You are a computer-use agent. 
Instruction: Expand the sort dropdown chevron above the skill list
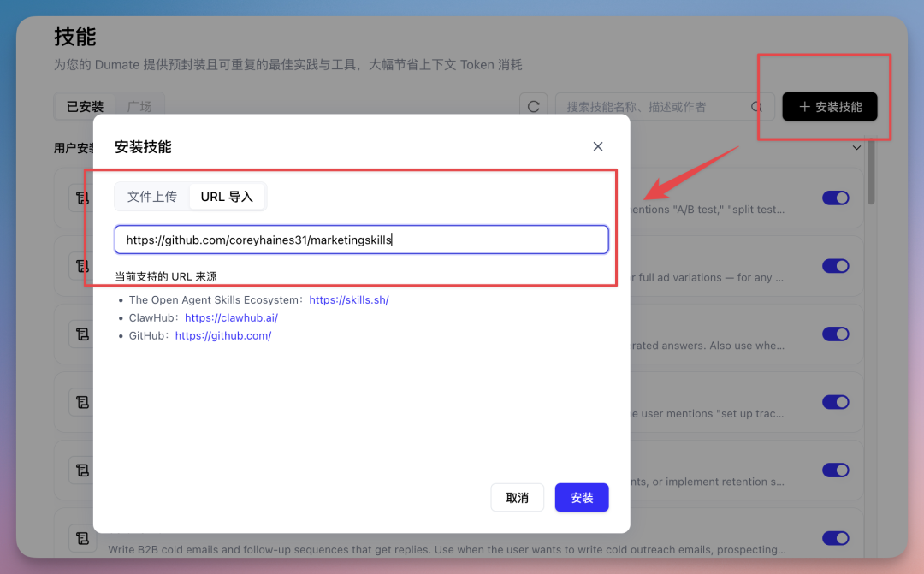(856, 147)
